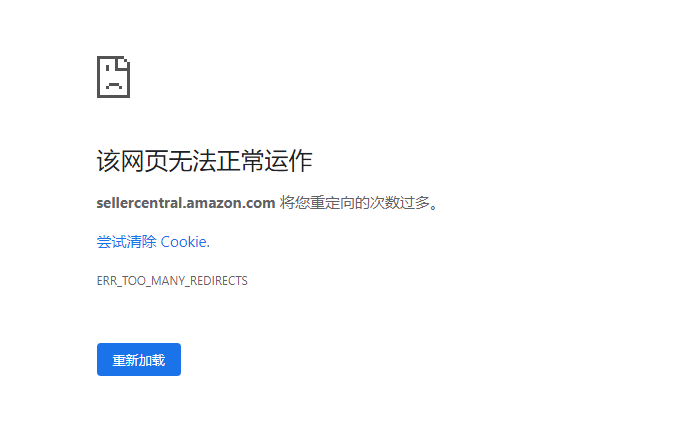Viewport: 680px width, 425px height.
Task: Click the 无法 characters in the heading
Action: [x=192, y=161]
